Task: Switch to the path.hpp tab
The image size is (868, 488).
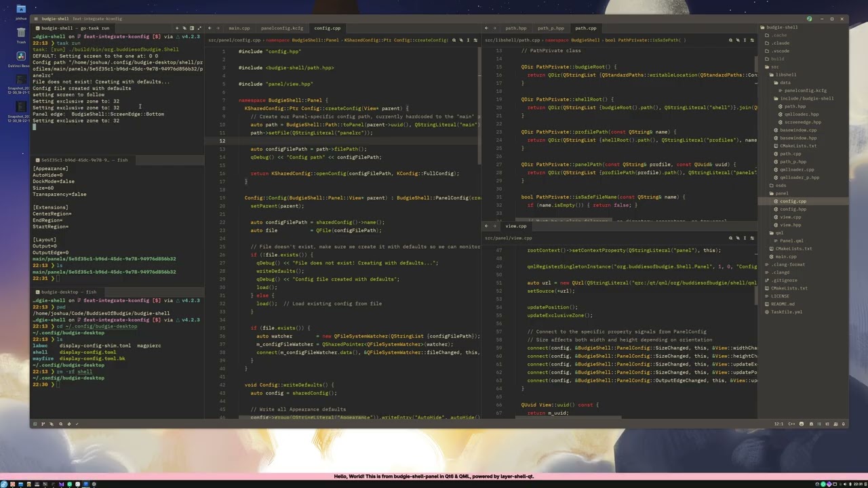Action: coord(515,28)
